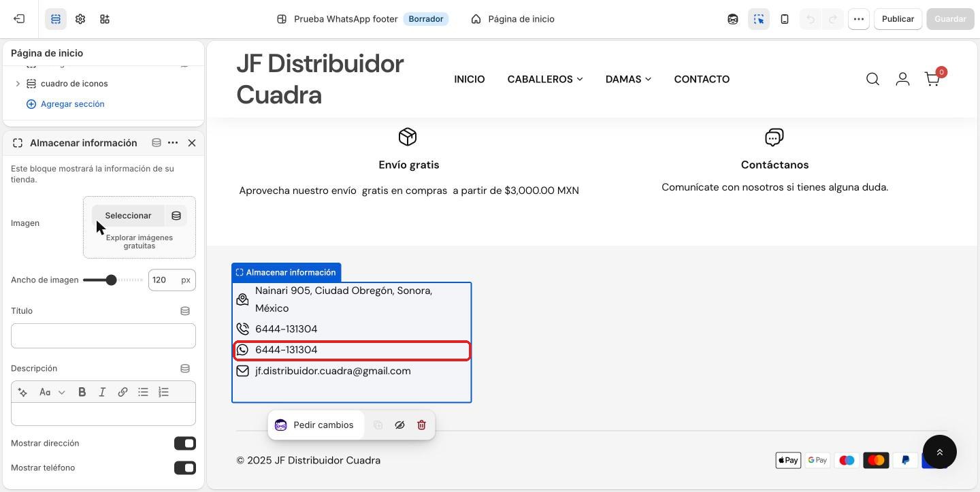Open the apps grid icon

pyautogui.click(x=105, y=19)
